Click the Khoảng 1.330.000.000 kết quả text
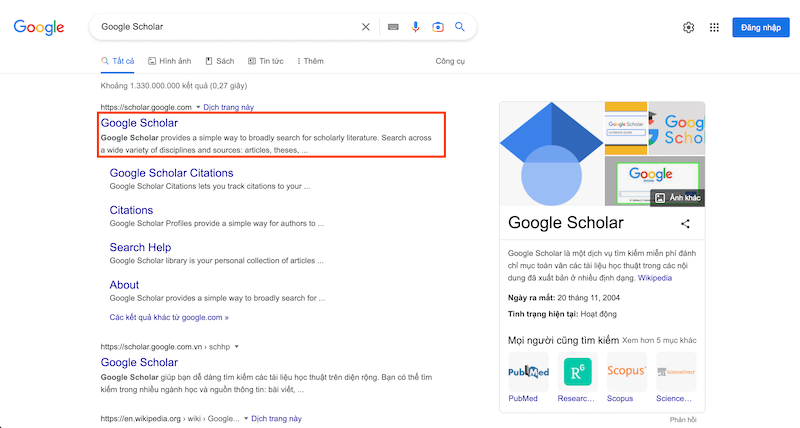 tap(174, 86)
